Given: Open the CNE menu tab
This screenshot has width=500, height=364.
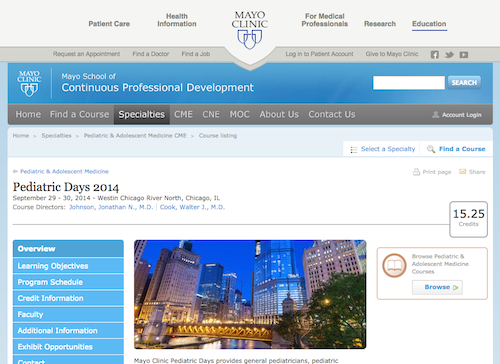Looking at the screenshot, I should (x=211, y=114).
